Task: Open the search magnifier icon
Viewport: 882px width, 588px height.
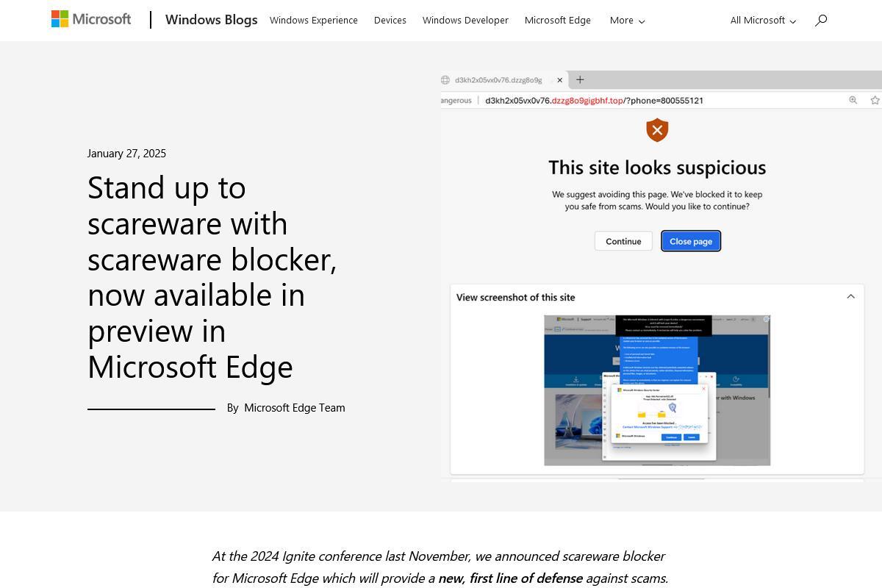Action: point(821,20)
